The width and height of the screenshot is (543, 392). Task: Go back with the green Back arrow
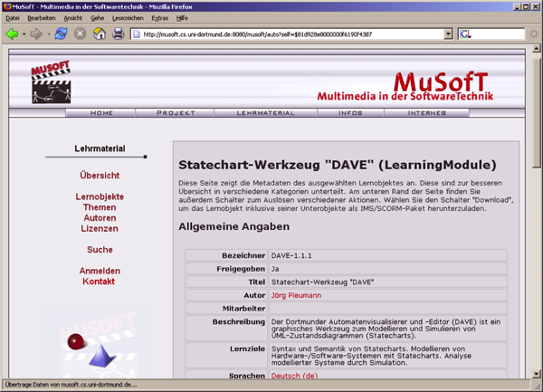12,33
